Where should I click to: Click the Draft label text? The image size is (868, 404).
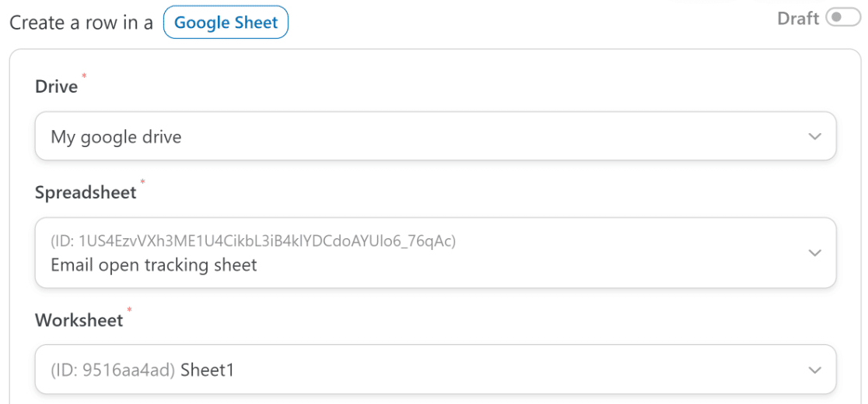click(798, 18)
